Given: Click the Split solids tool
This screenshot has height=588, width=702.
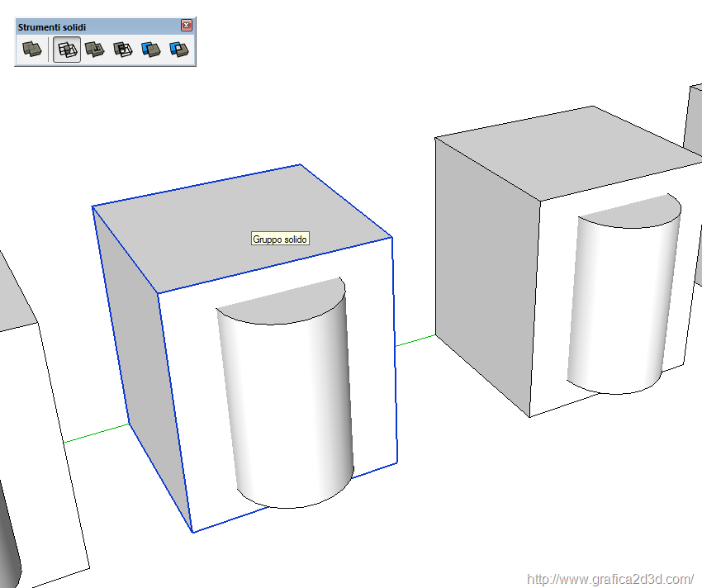Looking at the screenshot, I should (x=178, y=50).
